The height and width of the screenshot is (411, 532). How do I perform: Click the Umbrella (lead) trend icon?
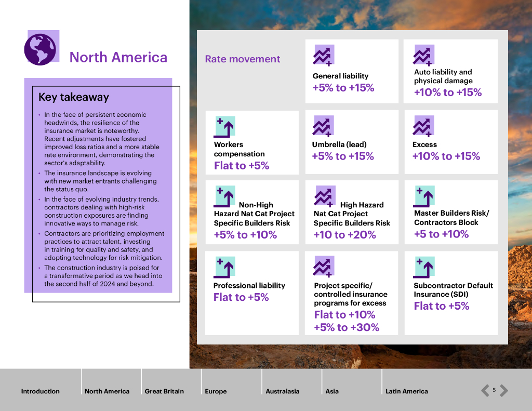coord(323,126)
